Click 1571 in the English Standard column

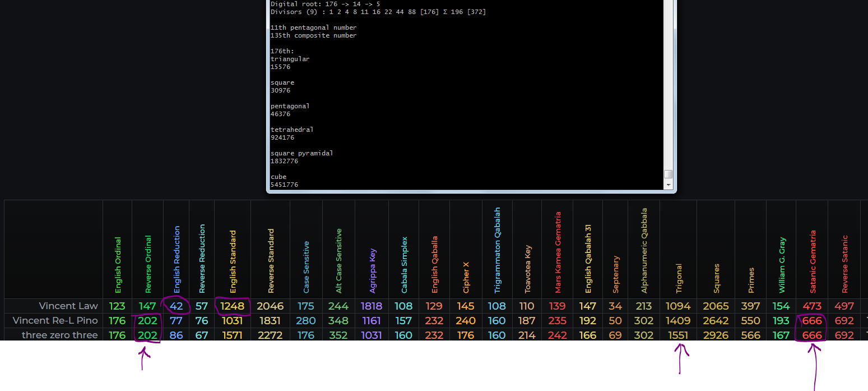pyautogui.click(x=233, y=335)
